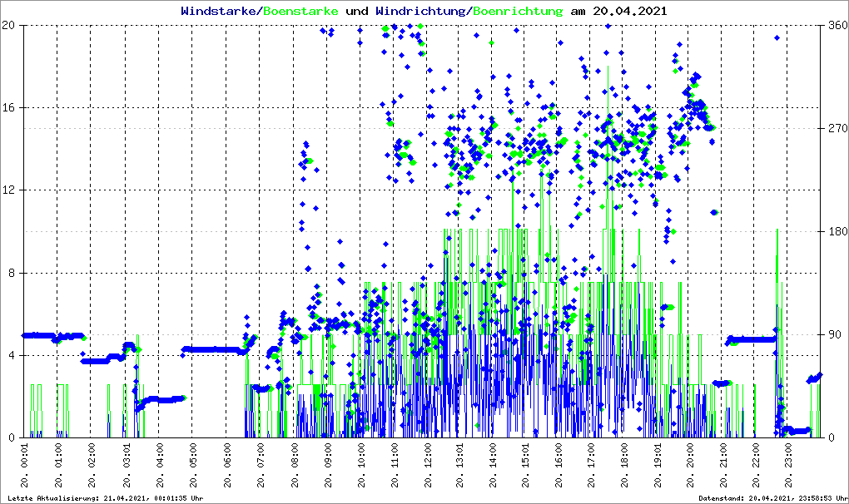Click time label '20. 12:00'
The height and width of the screenshot is (504, 849).
coord(427,466)
